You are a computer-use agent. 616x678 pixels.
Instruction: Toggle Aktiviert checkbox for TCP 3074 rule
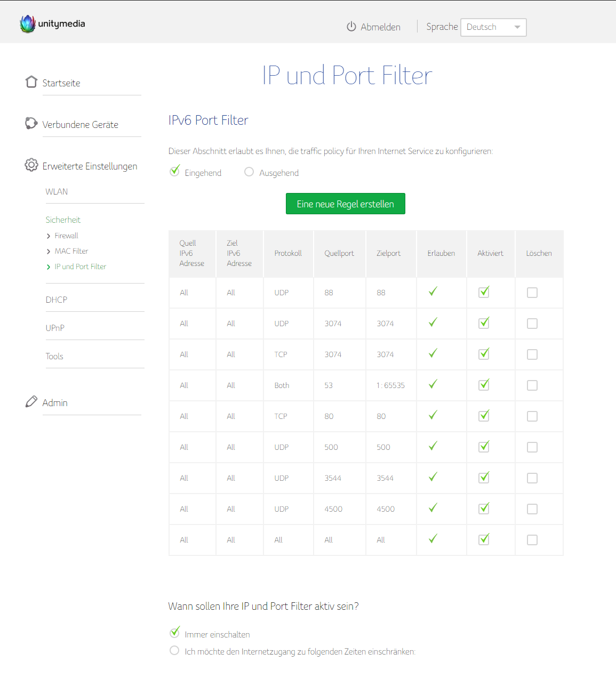coord(484,353)
